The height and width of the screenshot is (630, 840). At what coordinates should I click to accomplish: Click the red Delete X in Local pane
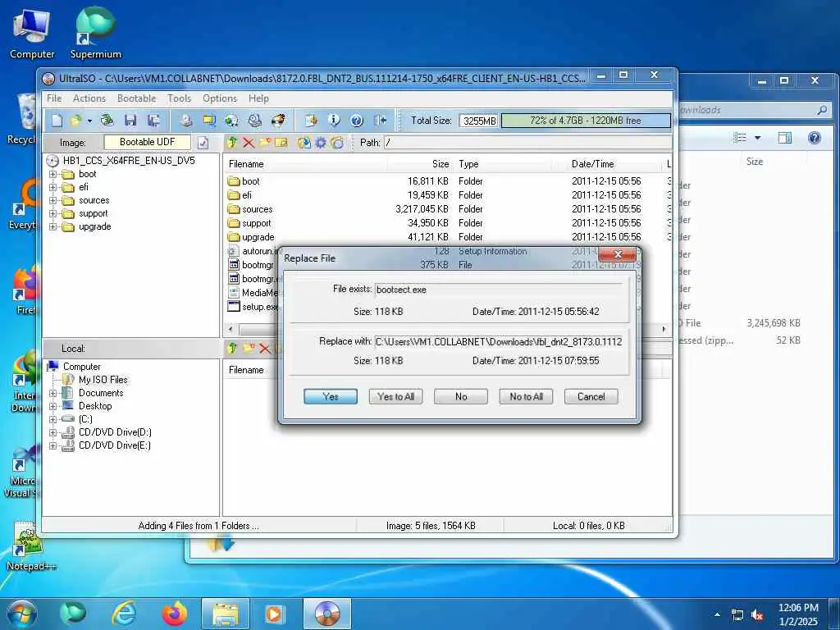265,348
